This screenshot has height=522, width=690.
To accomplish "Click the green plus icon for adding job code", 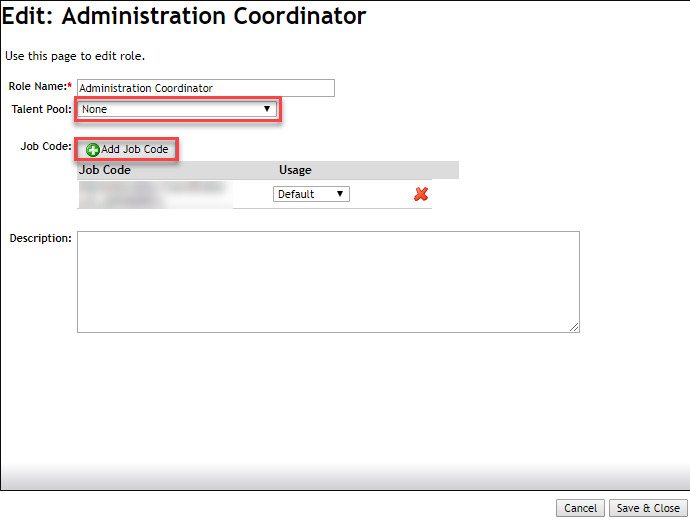I will 92,150.
